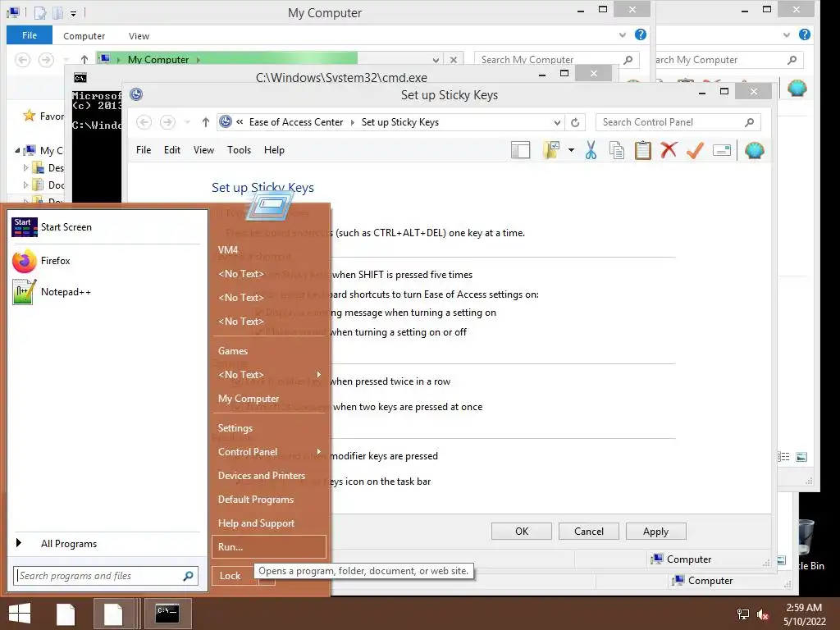Go up one level in Sticky Keys window
Screen dimensions: 840x630
point(205,123)
